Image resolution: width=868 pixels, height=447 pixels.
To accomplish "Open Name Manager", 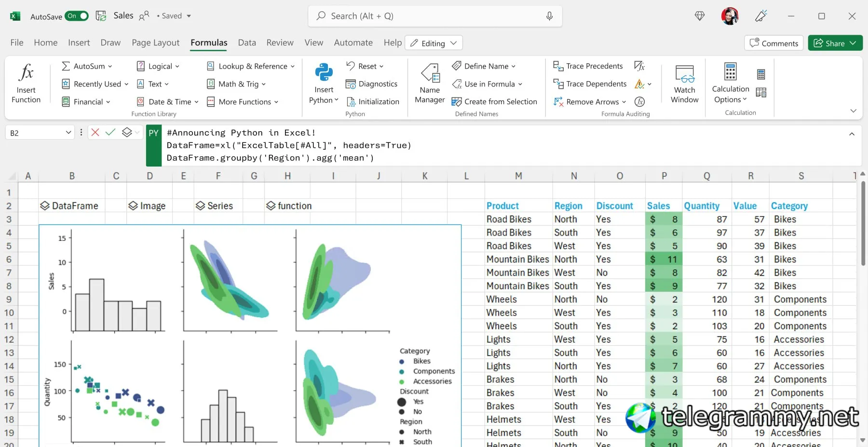I will tap(430, 84).
